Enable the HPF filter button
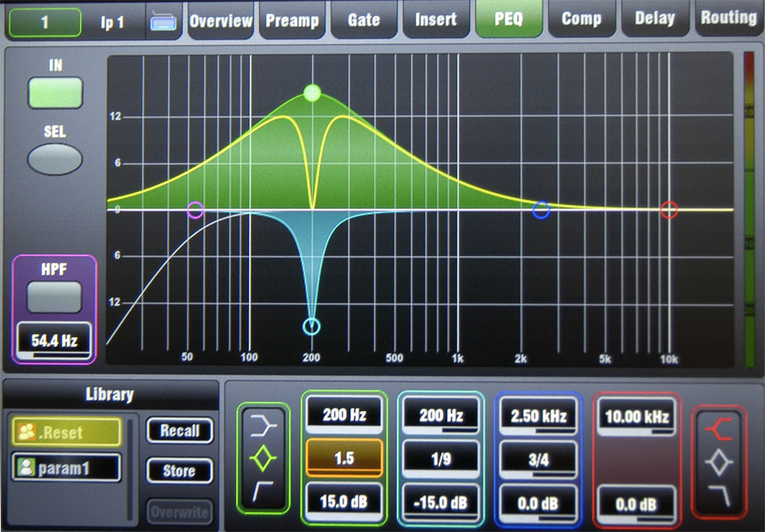This screenshot has width=765, height=532. click(x=54, y=297)
